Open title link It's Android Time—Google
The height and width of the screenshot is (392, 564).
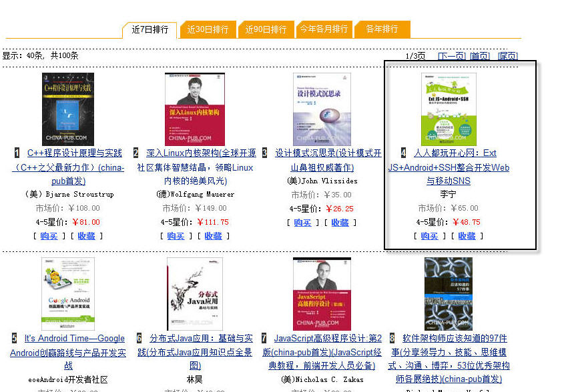(x=68, y=352)
